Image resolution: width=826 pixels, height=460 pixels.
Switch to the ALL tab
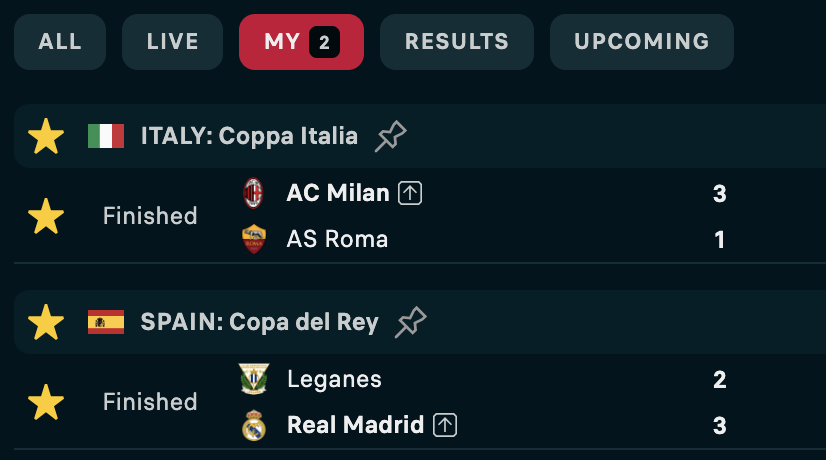[60, 42]
